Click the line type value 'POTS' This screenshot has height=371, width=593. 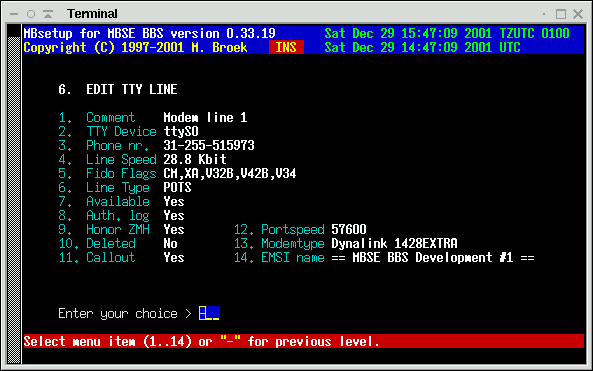(x=177, y=187)
